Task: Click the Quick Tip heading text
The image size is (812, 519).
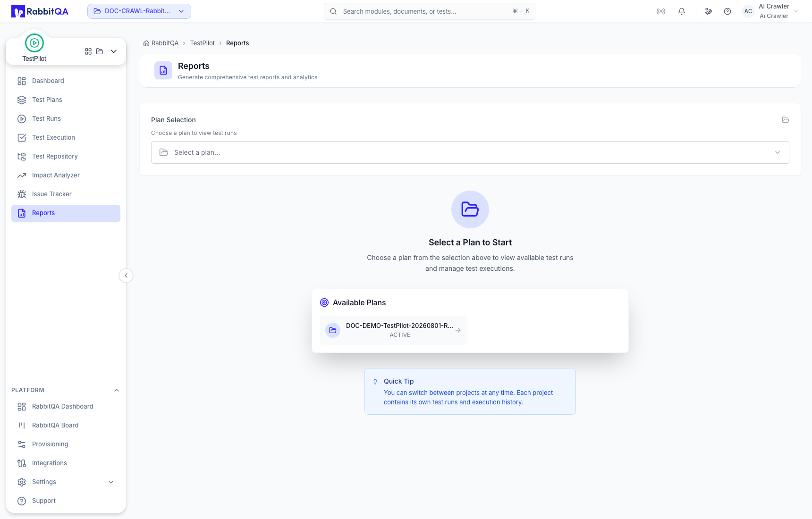Action: tap(399, 381)
